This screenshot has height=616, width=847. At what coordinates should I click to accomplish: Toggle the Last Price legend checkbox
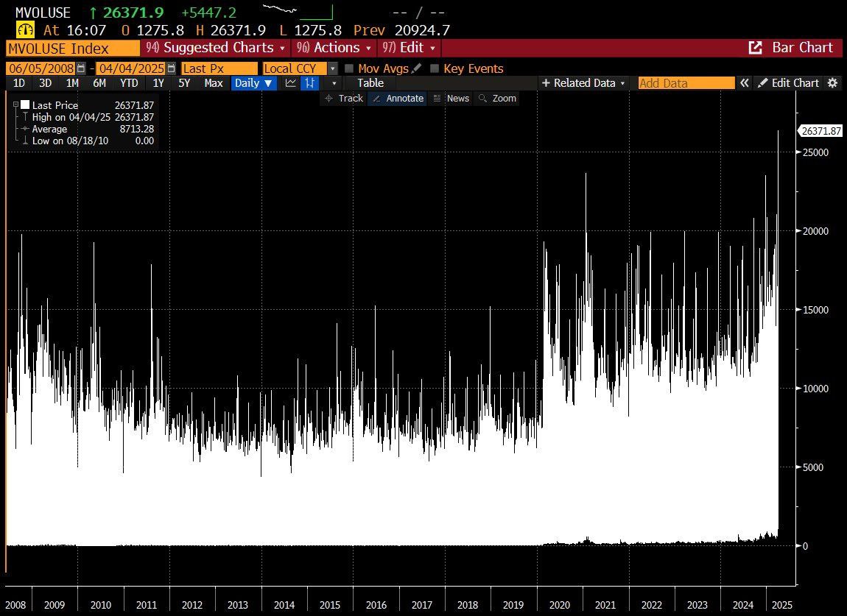point(25,105)
